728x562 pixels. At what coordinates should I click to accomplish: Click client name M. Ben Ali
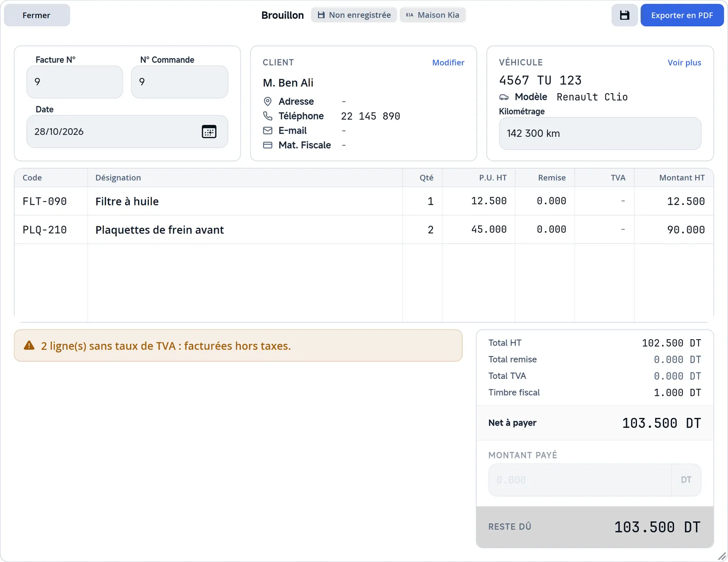pyautogui.click(x=288, y=83)
